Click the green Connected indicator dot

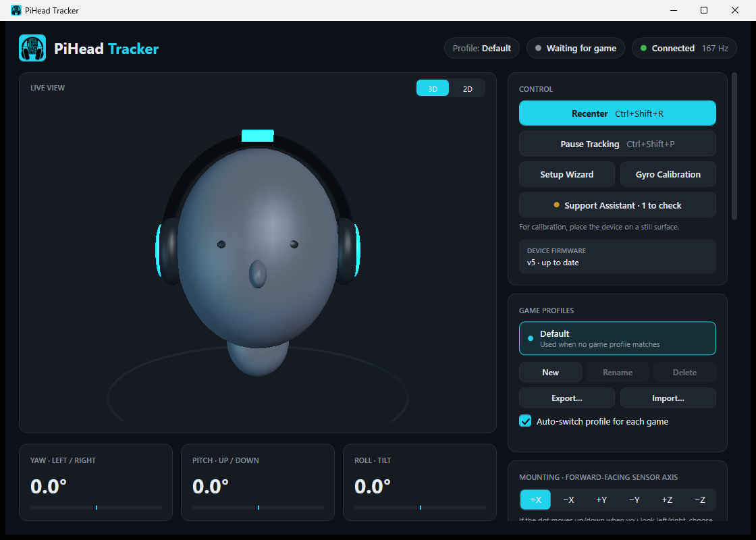pyautogui.click(x=643, y=48)
